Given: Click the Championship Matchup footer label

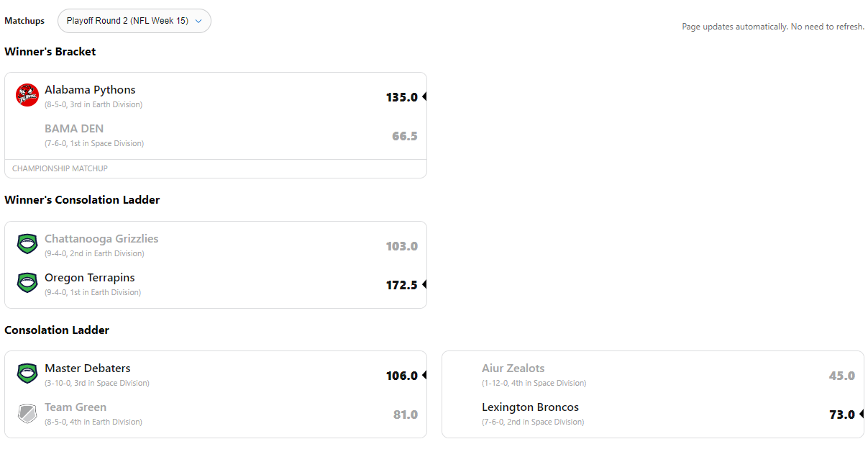Looking at the screenshot, I should pyautogui.click(x=60, y=168).
